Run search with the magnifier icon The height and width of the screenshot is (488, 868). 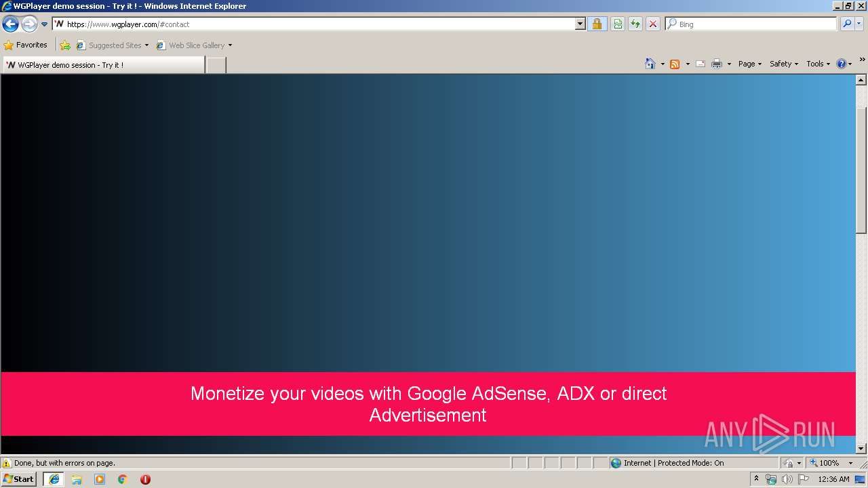847,24
